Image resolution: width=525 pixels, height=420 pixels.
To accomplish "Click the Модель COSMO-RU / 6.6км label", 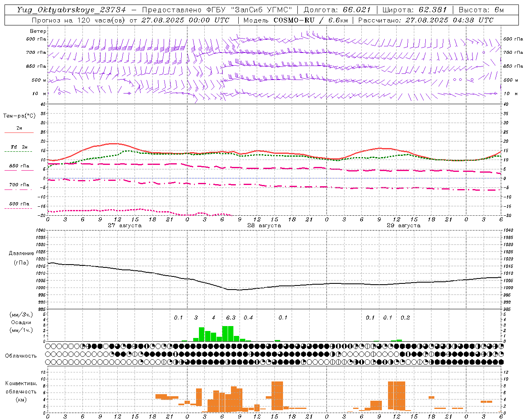I will pos(295,20).
